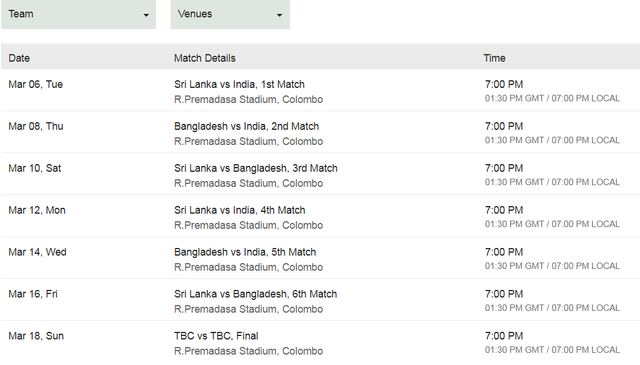This screenshot has width=640, height=365.
Task: Open Bangladesh vs India 5th Match
Action: pyautogui.click(x=245, y=252)
